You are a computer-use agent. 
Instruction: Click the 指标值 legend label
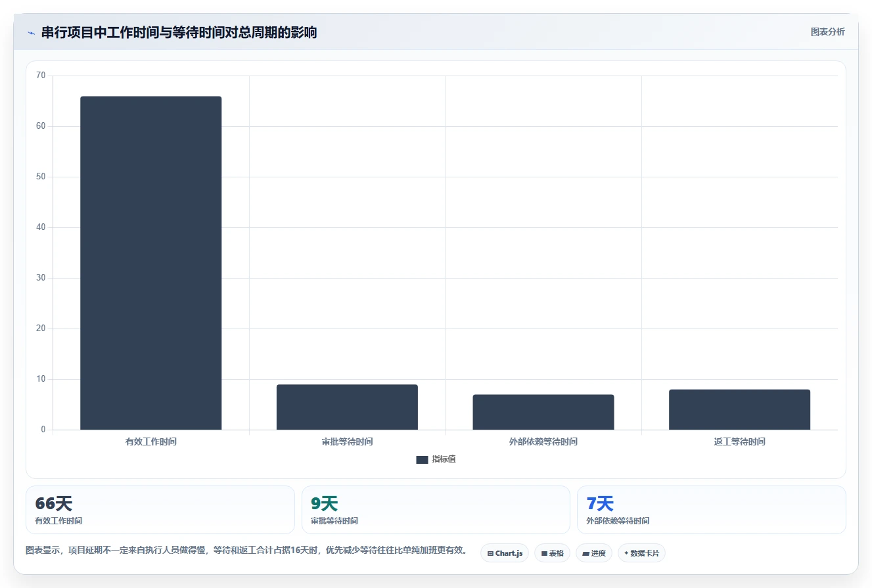coord(444,459)
